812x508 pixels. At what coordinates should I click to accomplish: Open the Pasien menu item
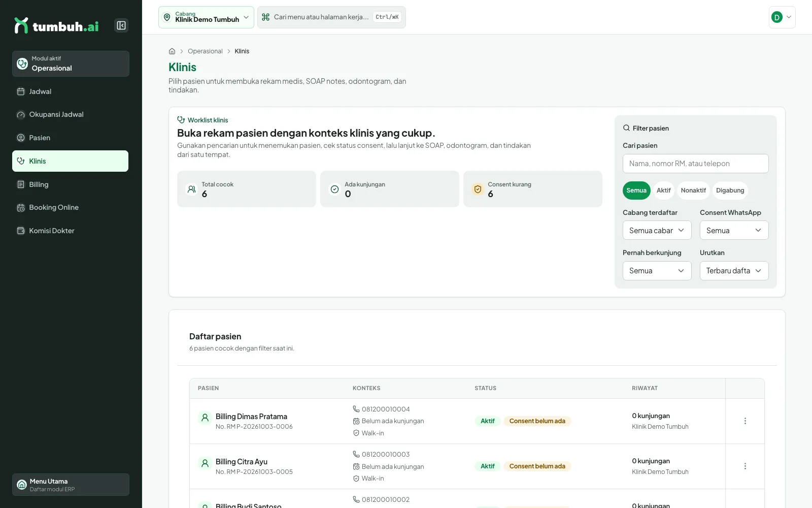70,138
